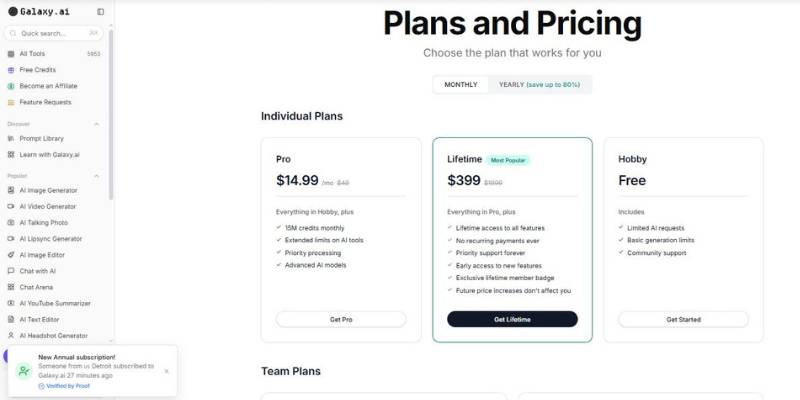Click the All Tools grid icon
This screenshot has width=800, height=400.
pyautogui.click(x=11, y=54)
